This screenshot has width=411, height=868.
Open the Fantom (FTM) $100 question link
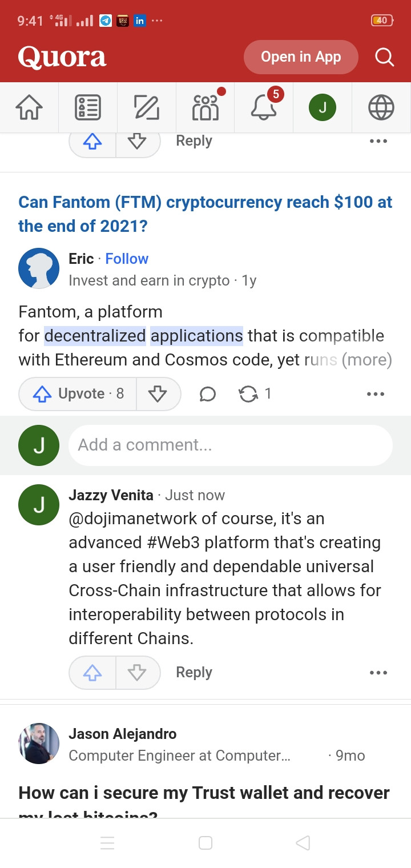205,214
